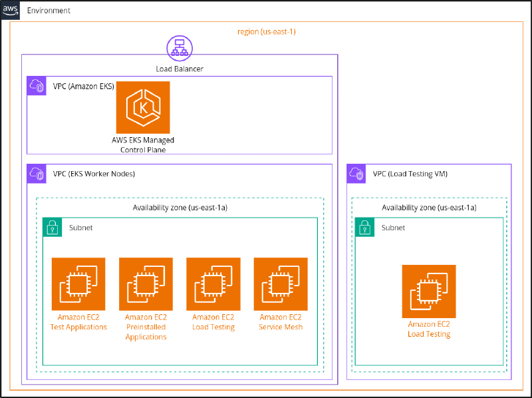Click the Load Balancer icon
Image resolution: width=532 pixels, height=398 pixels.
pos(179,48)
